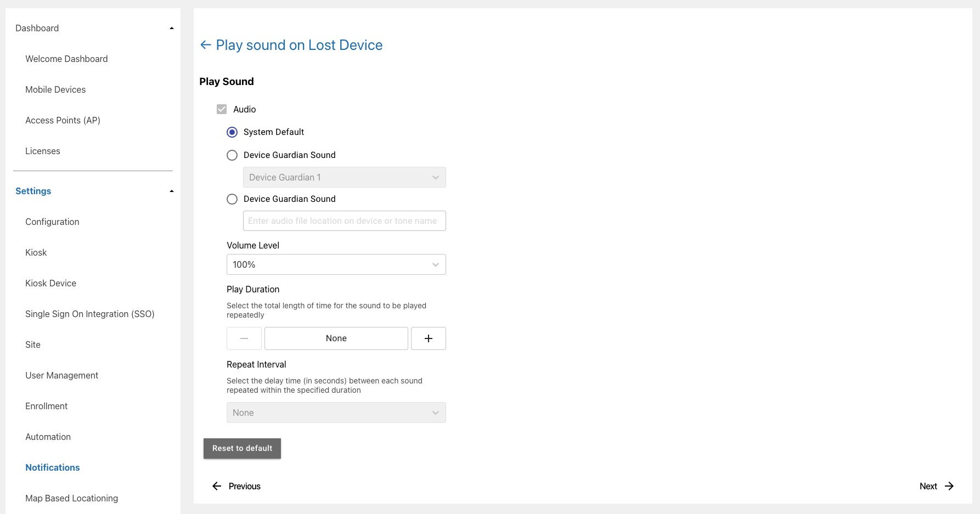This screenshot has height=514, width=980.
Task: Open Notifications in the sidebar
Action: tap(53, 467)
